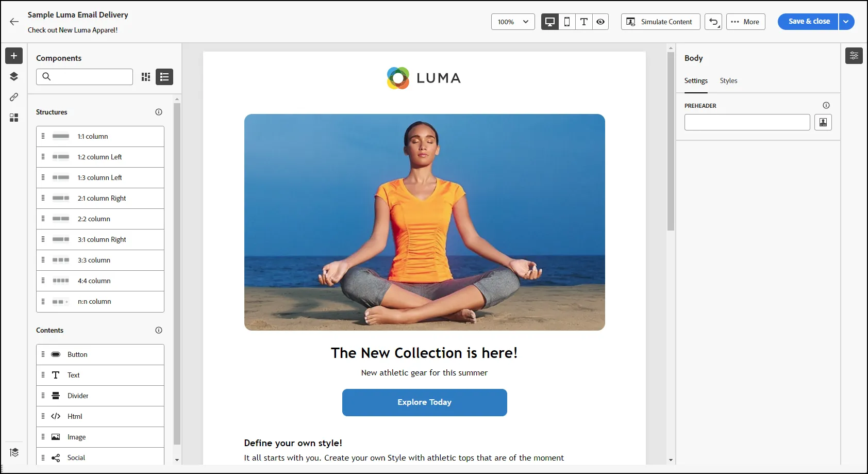The height and width of the screenshot is (474, 868).
Task: Select the 3:1 column Right structure
Action: [100, 240]
